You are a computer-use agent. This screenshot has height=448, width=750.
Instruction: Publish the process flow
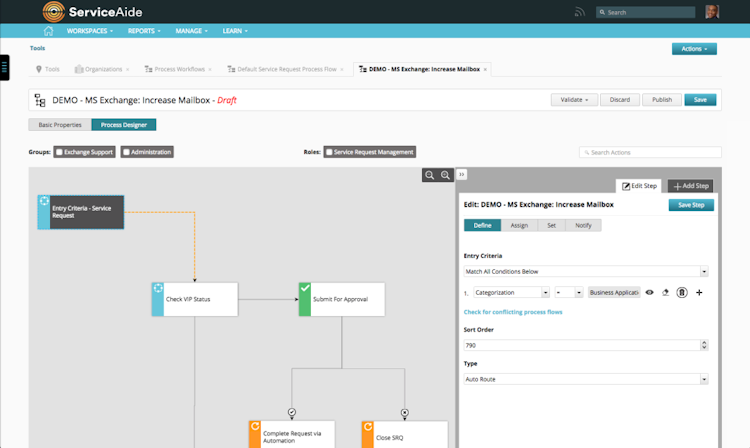click(662, 99)
